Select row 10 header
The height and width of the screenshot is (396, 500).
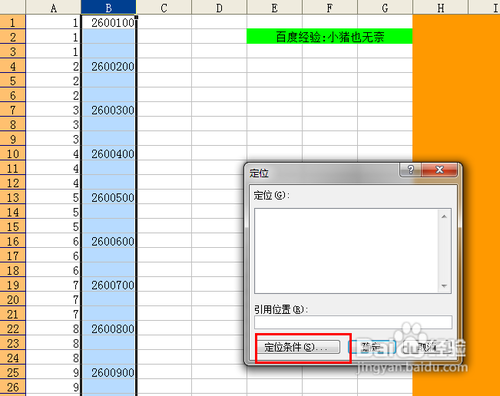pyautogui.click(x=13, y=153)
